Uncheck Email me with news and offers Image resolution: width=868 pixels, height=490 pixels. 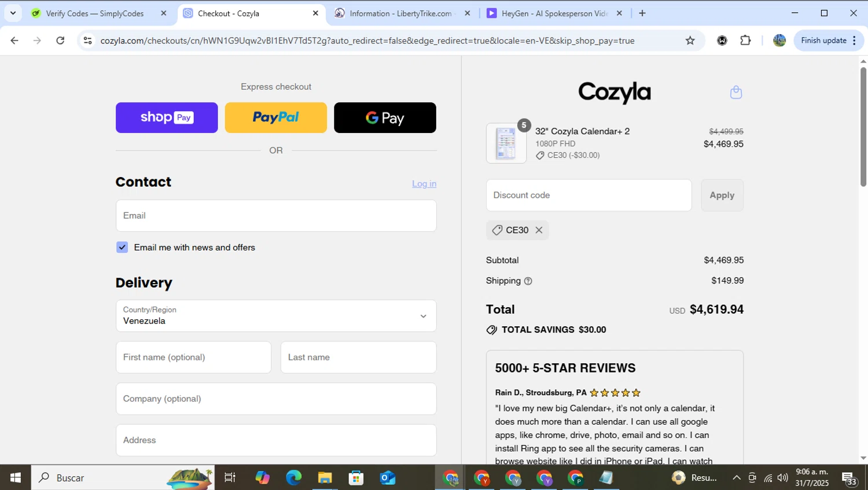(x=122, y=248)
